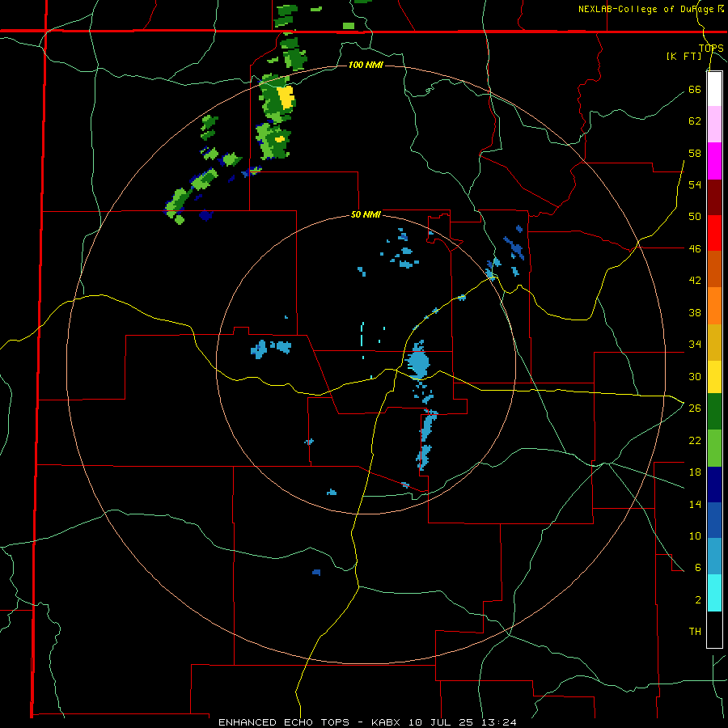Viewport: 728px width, 728px height.
Task: Select the 50 legend value
Action: click(x=695, y=217)
